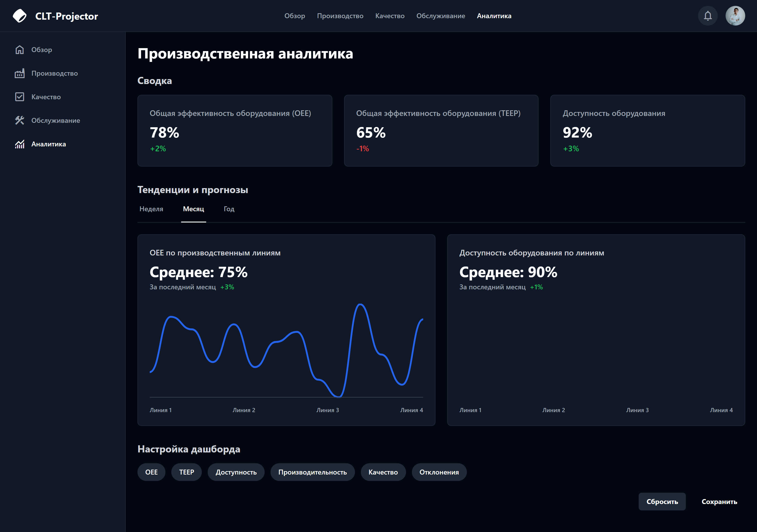
Task: Toggle the Отклонения dashboard chip
Action: pos(439,472)
